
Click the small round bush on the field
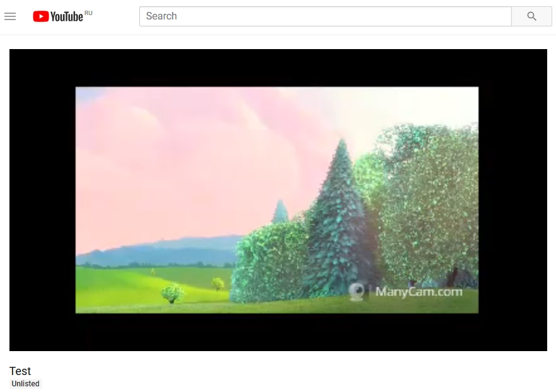click(x=172, y=293)
